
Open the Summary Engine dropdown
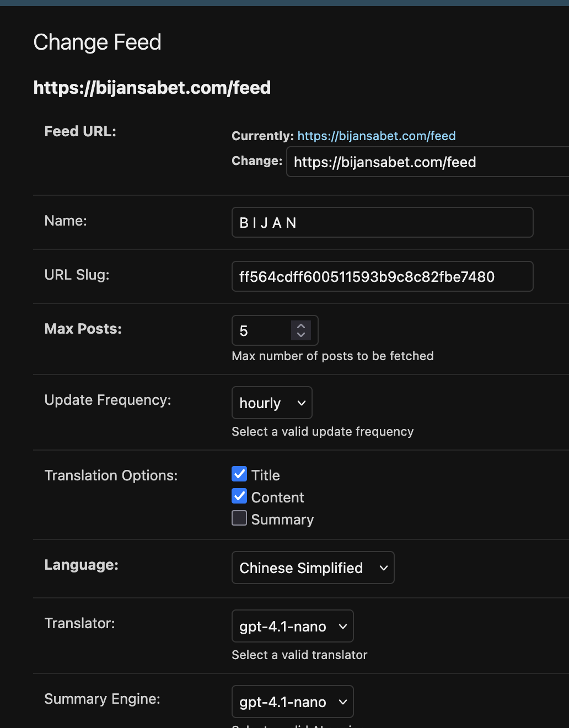292,702
